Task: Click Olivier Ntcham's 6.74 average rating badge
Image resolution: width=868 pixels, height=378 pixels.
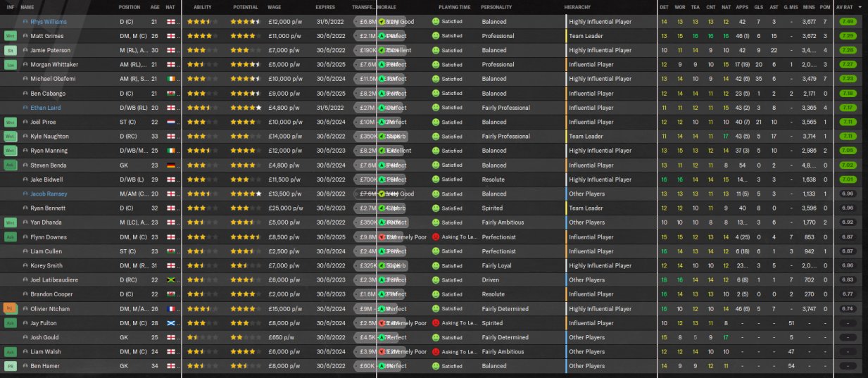Action: (x=848, y=308)
